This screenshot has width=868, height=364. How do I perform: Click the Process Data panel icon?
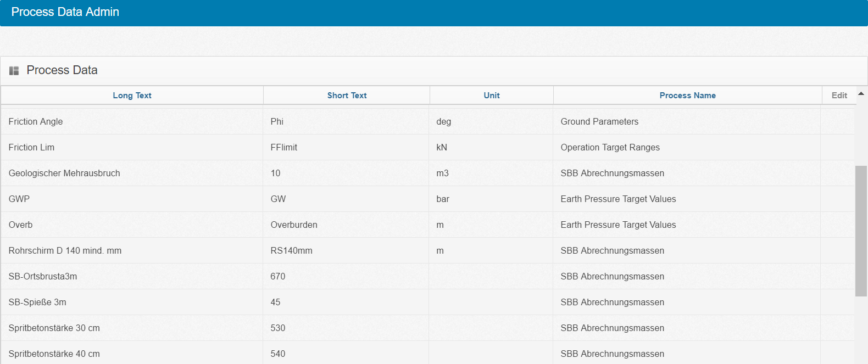click(x=14, y=71)
